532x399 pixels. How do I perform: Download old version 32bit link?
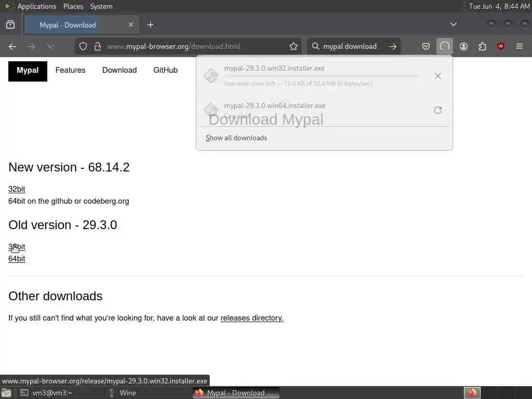tap(17, 247)
